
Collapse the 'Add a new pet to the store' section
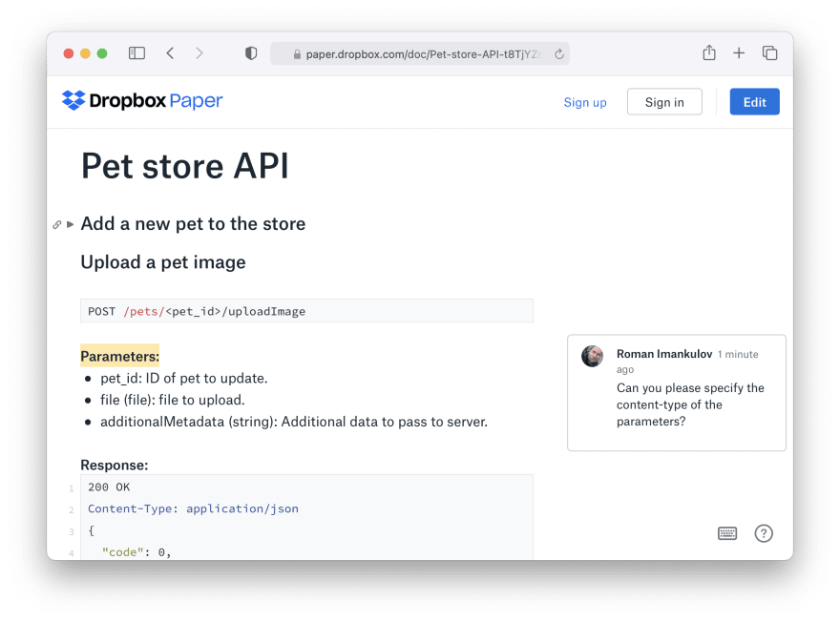(x=71, y=224)
